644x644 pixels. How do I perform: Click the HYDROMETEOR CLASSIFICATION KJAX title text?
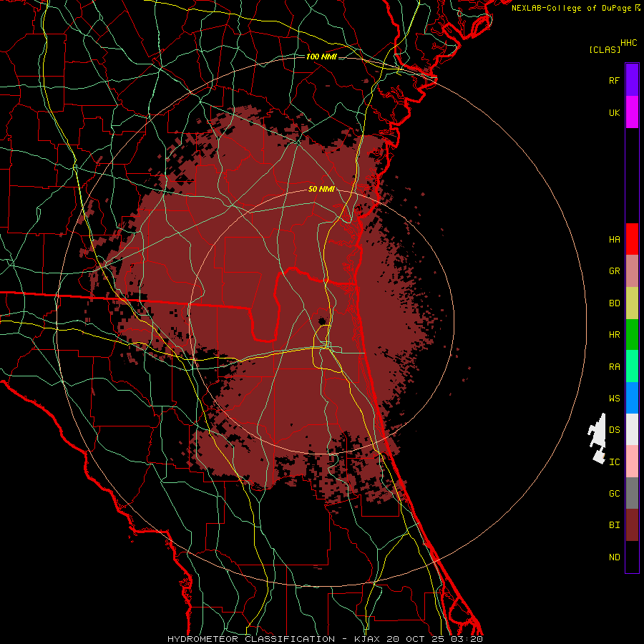(x=325, y=639)
